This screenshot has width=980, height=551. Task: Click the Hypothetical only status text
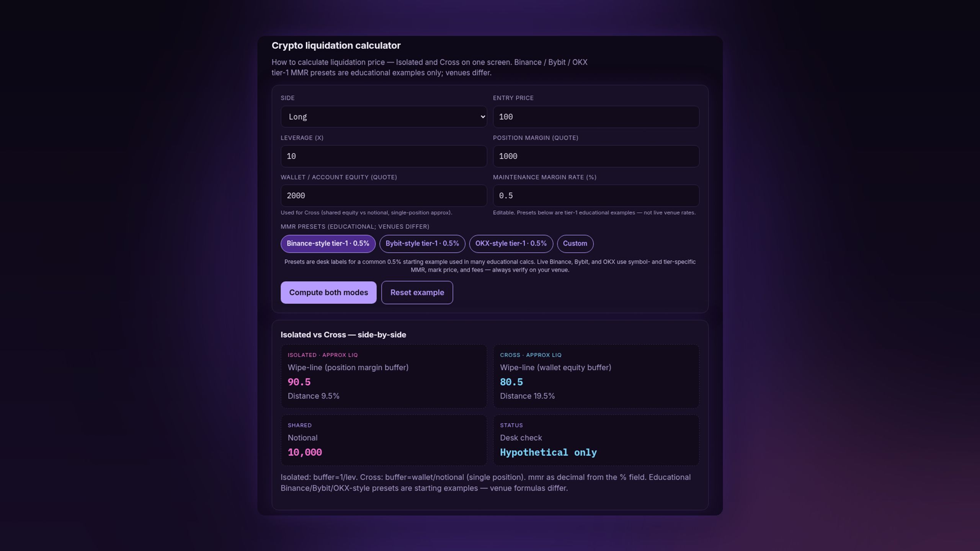548,452
